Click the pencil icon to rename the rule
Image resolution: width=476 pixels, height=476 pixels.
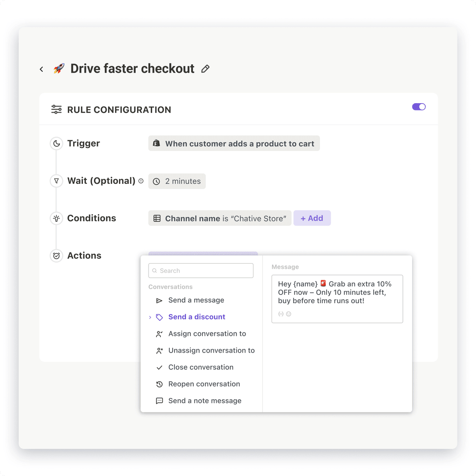[x=205, y=69]
